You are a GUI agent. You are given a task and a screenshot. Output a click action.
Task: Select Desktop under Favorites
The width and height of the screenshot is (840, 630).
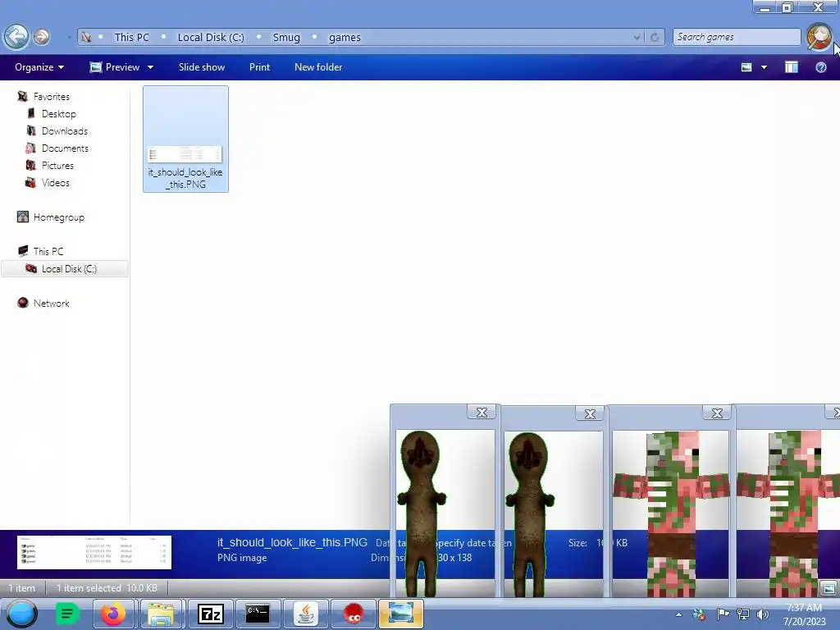pos(59,113)
